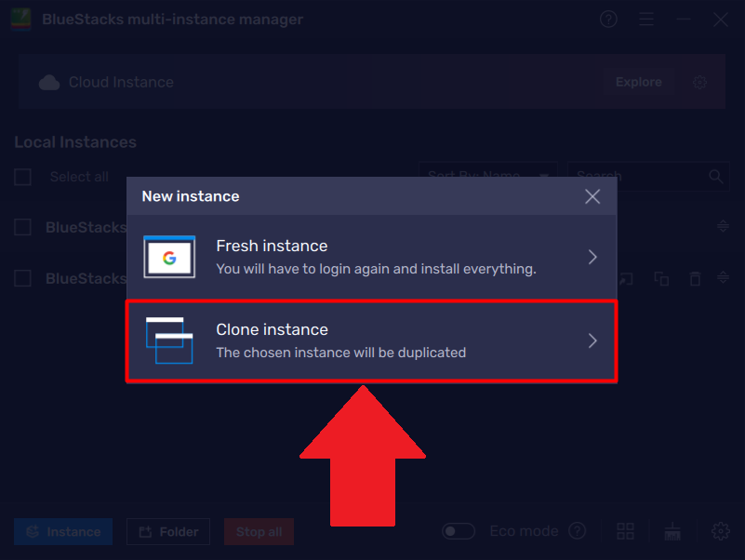Toggle the Eco mode switch

[x=459, y=531]
